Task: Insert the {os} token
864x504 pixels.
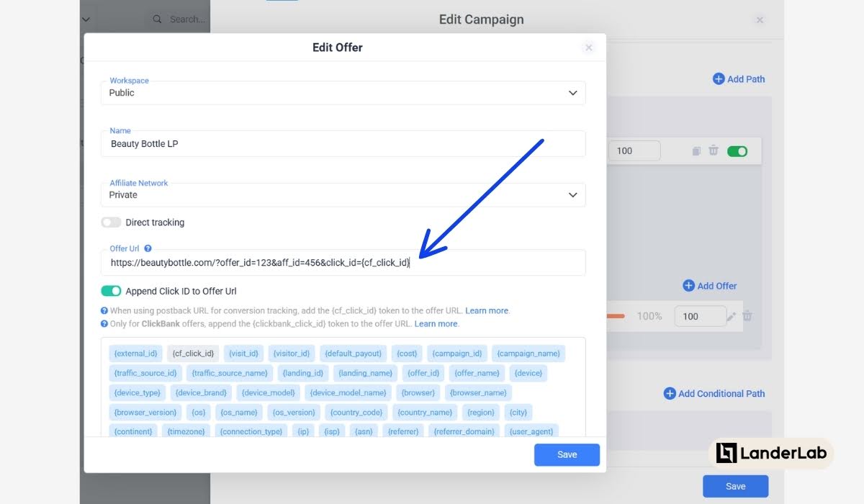Action: pos(198,412)
